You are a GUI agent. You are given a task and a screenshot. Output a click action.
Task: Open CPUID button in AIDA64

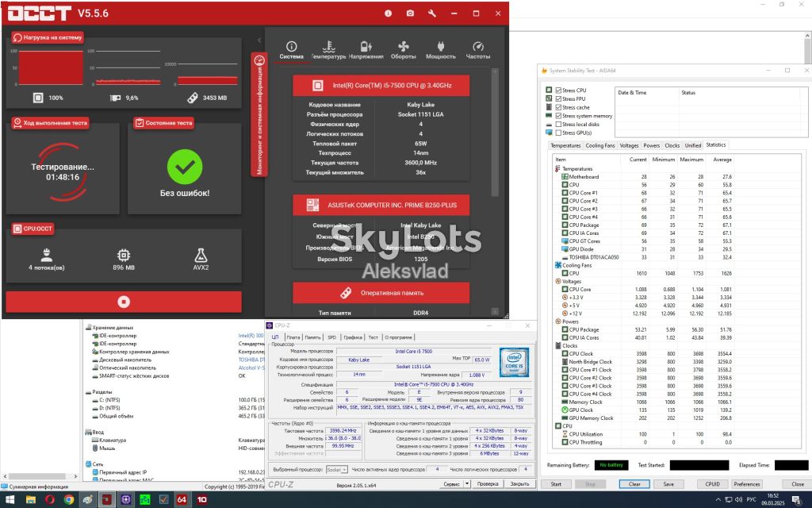[x=713, y=484]
